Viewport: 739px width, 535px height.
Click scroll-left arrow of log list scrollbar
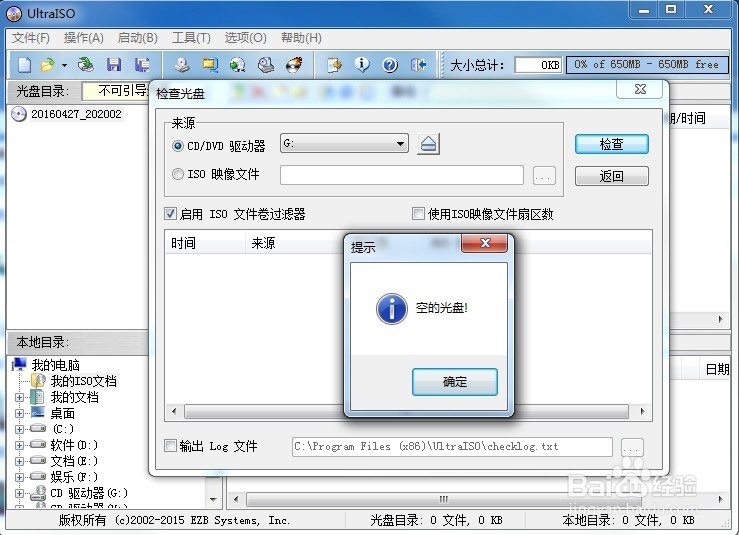click(x=174, y=412)
